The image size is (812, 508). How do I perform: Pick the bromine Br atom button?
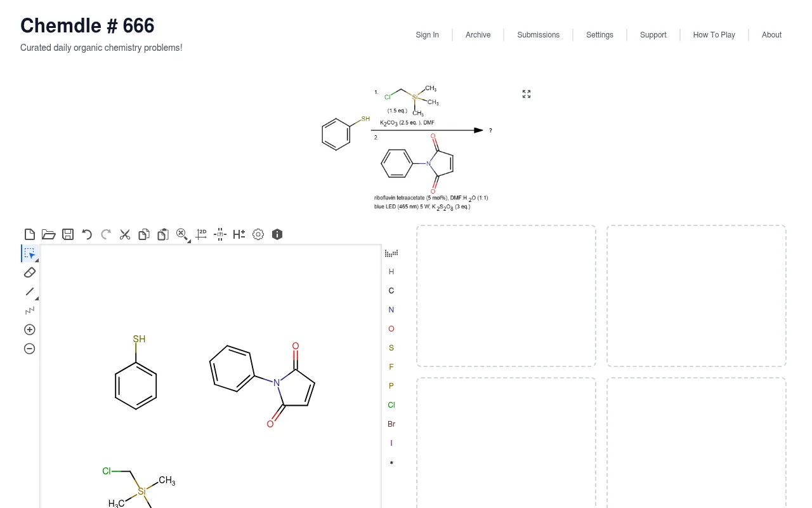391,424
